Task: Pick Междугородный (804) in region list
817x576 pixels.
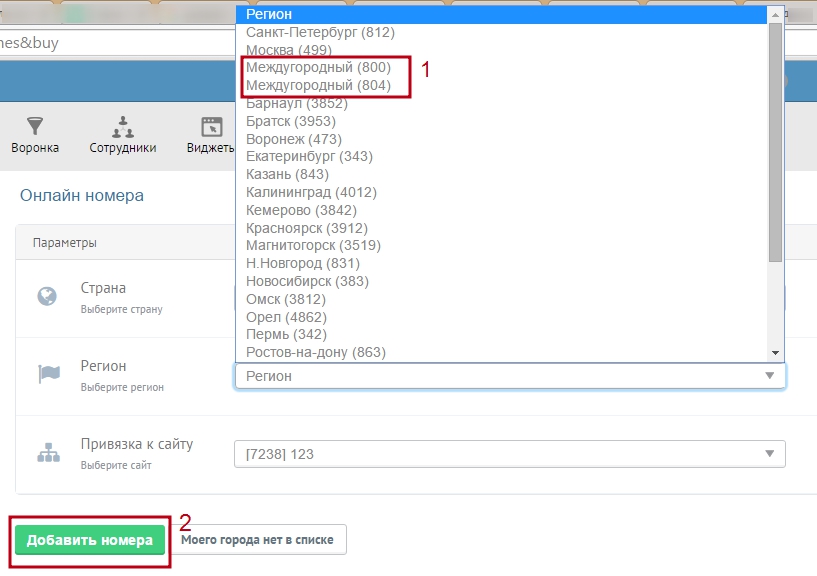Action: click(x=502, y=85)
